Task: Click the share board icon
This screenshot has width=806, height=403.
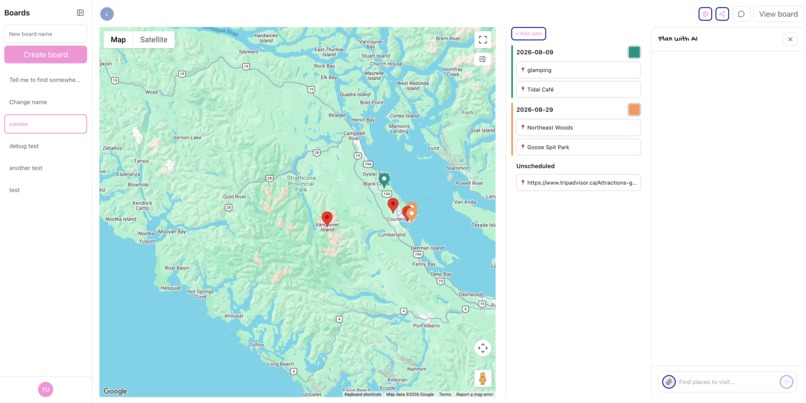Action: tap(722, 14)
